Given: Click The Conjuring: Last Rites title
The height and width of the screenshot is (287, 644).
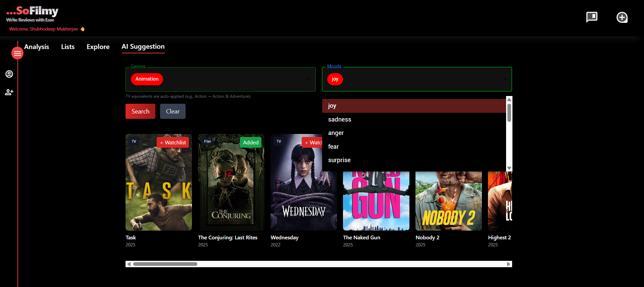Looking at the screenshot, I should coord(228,237).
